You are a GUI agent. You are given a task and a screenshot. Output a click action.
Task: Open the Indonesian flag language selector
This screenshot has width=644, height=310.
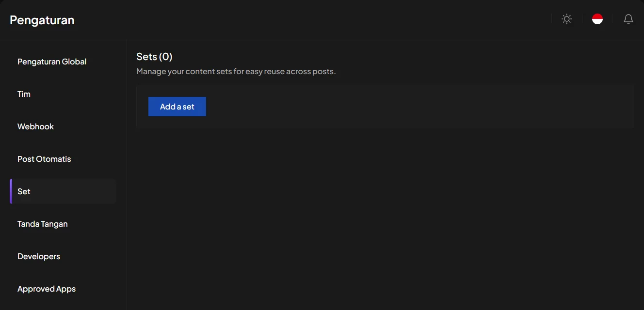pos(597,19)
